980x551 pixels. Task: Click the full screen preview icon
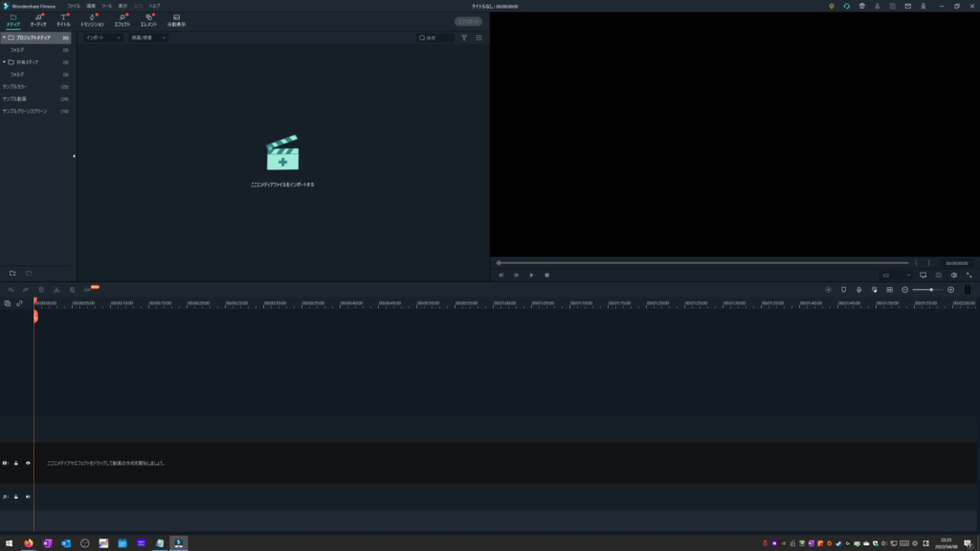click(x=969, y=275)
